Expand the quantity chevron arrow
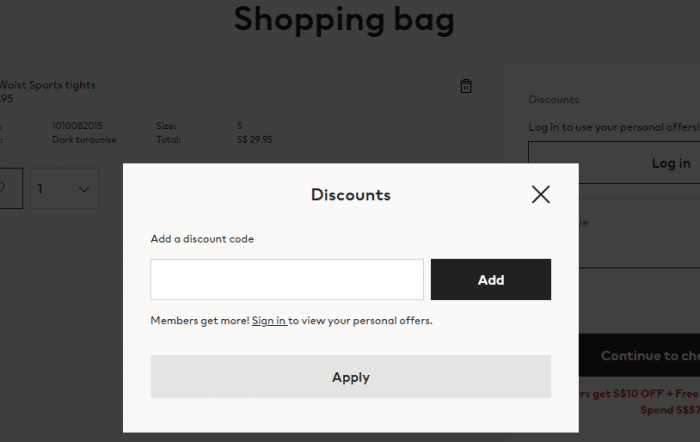The height and width of the screenshot is (442, 700). (x=84, y=189)
